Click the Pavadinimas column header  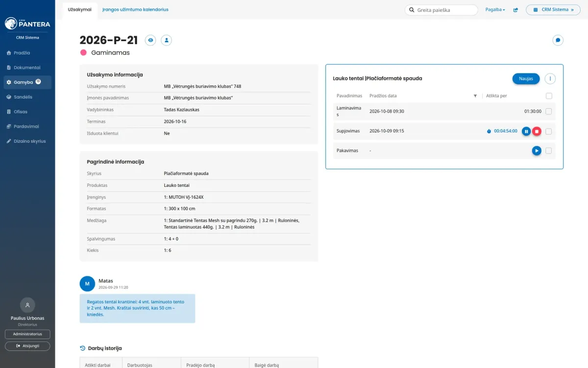(349, 96)
